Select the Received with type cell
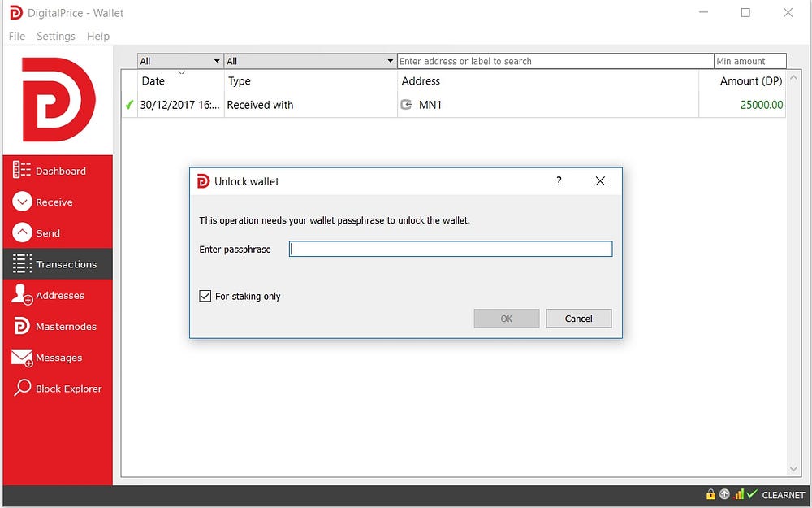This screenshot has height=508, width=812. (x=311, y=105)
